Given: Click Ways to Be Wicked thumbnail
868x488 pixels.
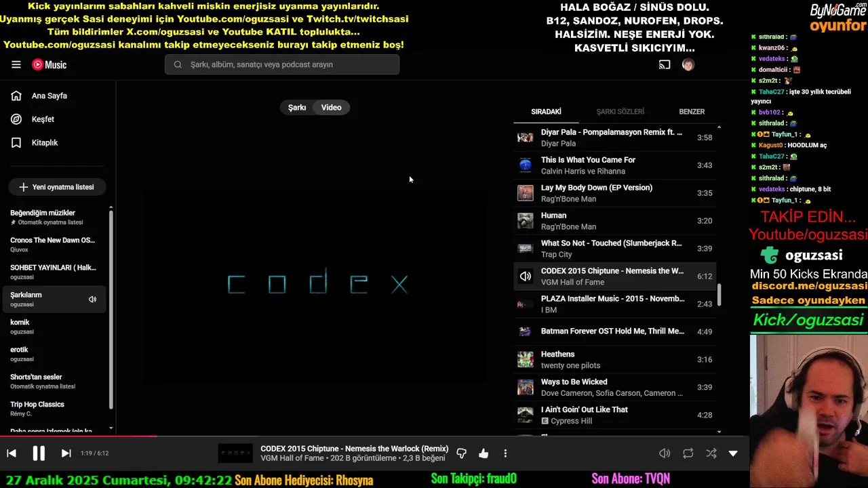Looking at the screenshot, I should tap(526, 388).
